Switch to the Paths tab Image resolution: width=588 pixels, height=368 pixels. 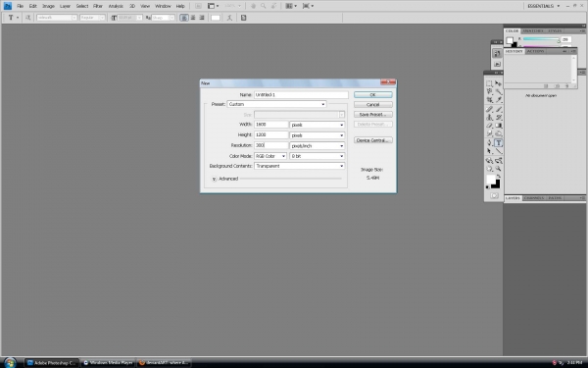tap(555, 198)
